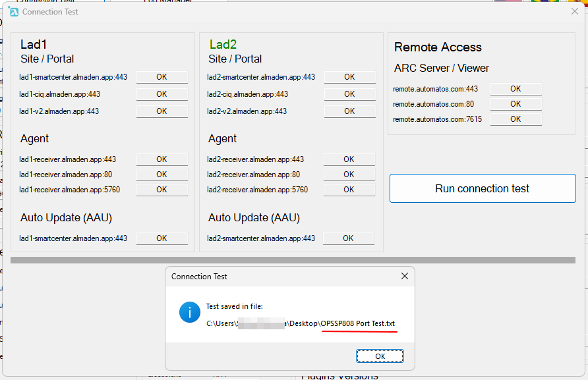Click OK next to lad2-smartcenter.almaden.app:443
Viewport: 588px width, 380px height.
(349, 76)
